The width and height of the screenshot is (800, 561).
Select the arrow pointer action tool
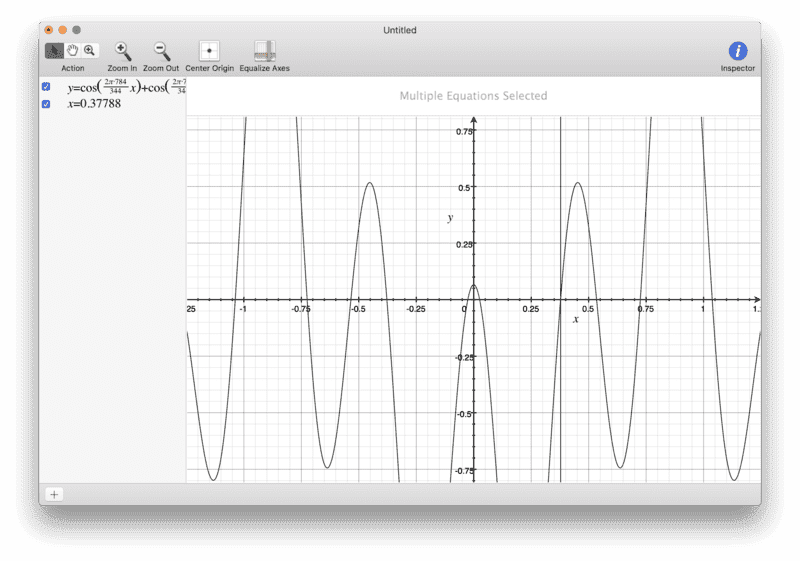54,50
